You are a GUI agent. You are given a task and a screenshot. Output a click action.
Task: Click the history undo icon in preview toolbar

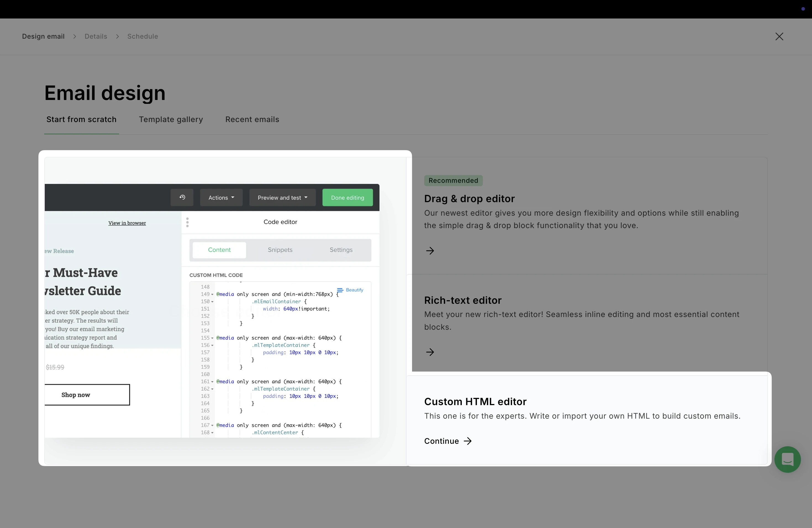coord(182,197)
